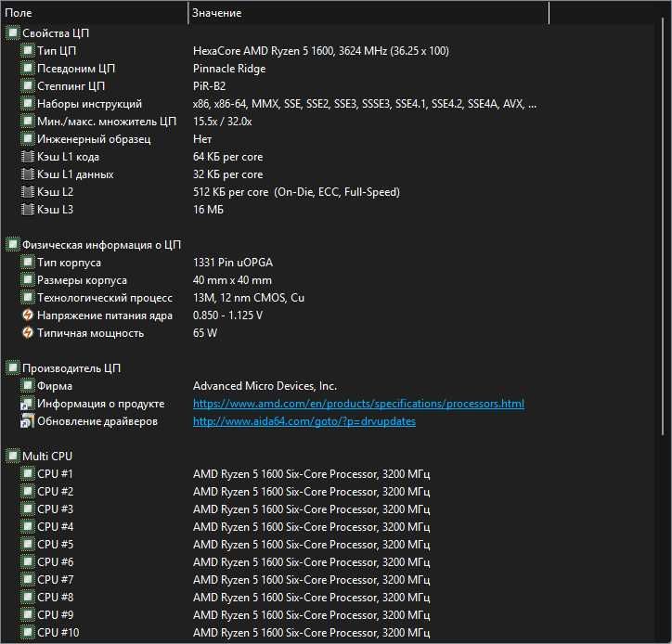Click the CPU #5 icon
Screen dimensions: 672x644
(27, 544)
